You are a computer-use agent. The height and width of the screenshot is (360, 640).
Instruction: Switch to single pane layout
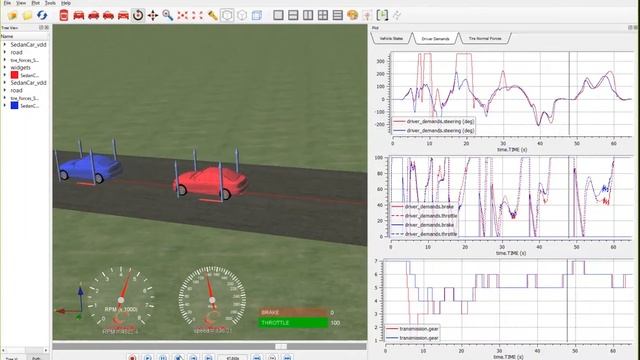[278, 16]
